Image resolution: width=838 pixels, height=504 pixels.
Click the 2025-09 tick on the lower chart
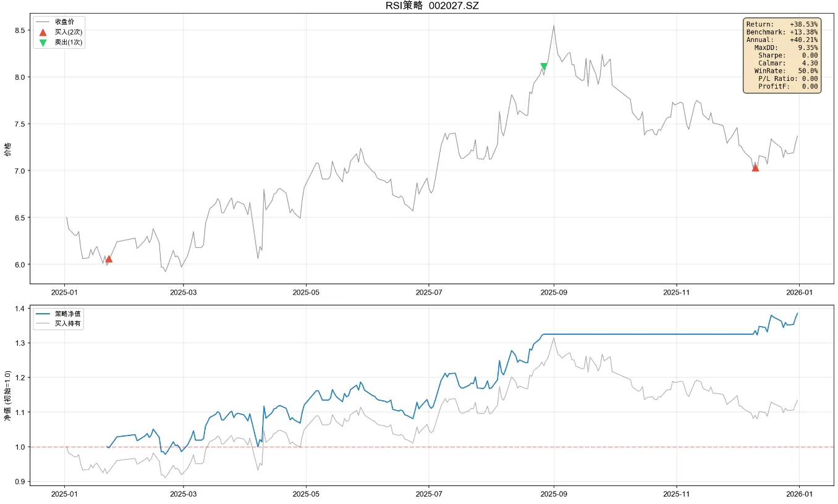point(554,494)
